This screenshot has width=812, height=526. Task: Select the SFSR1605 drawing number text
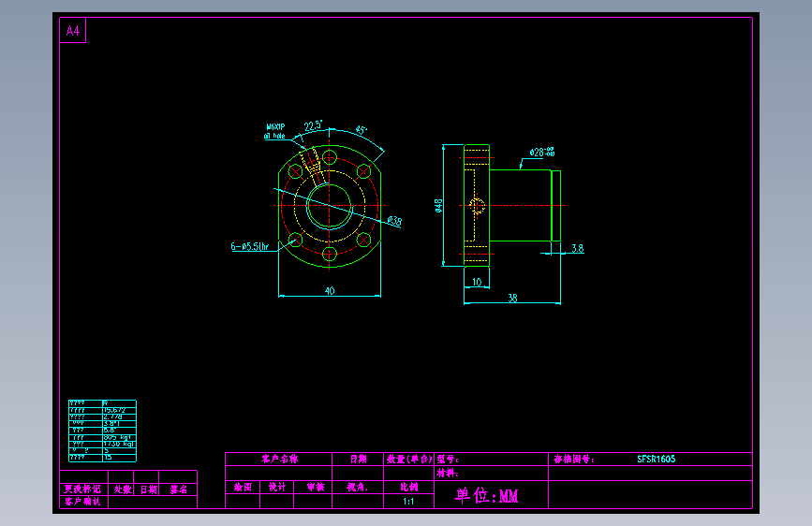click(x=657, y=459)
